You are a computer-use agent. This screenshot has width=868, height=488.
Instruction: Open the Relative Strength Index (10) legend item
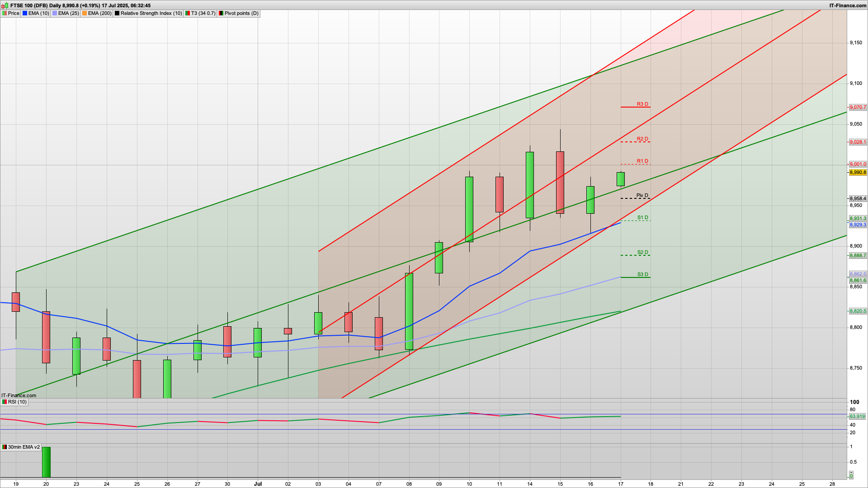[148, 14]
